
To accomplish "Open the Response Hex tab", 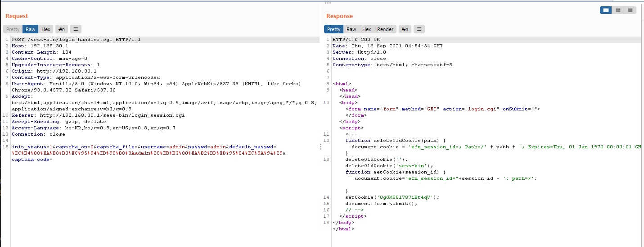I will (367, 29).
